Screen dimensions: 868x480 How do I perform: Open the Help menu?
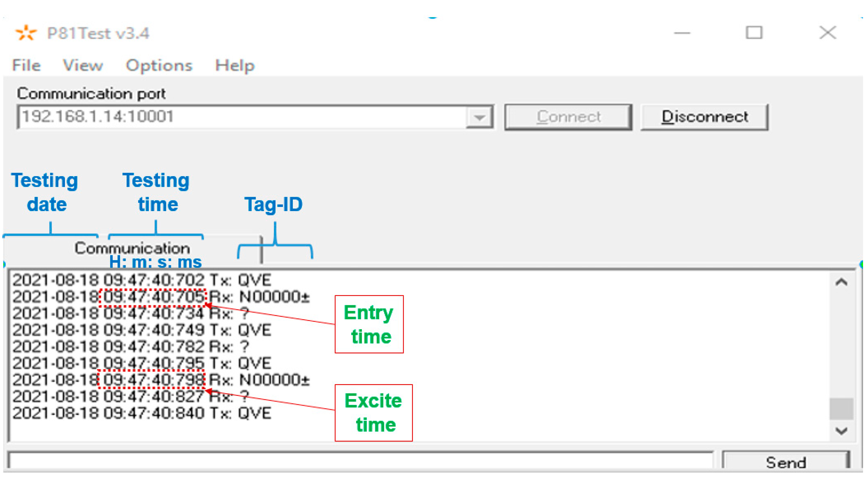[x=234, y=66]
